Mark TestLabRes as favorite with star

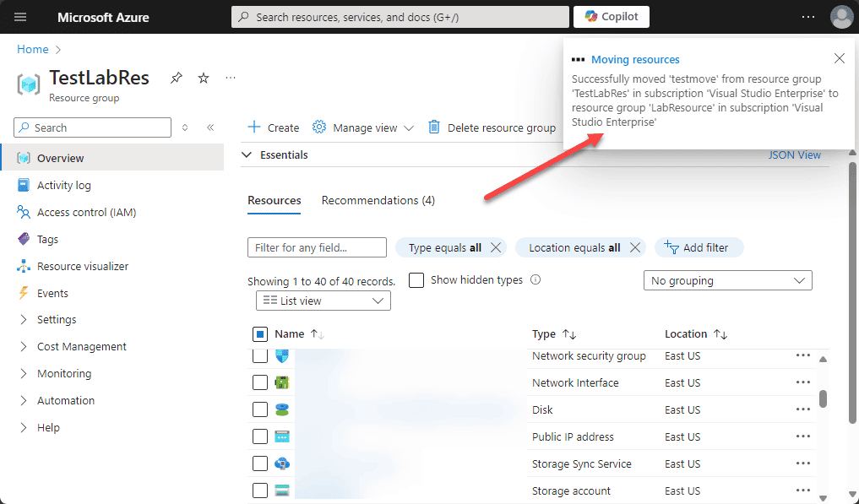pyautogui.click(x=204, y=78)
